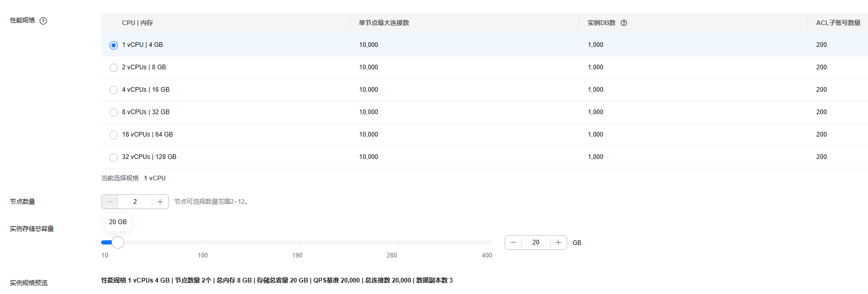Click the ACL子账号数量 column header

coord(838,23)
